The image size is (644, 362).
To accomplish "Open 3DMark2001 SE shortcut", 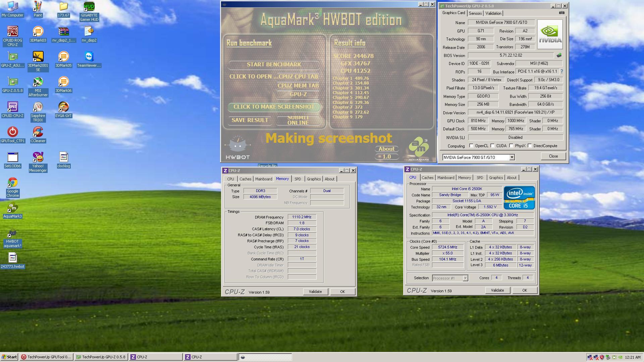I will (38, 61).
